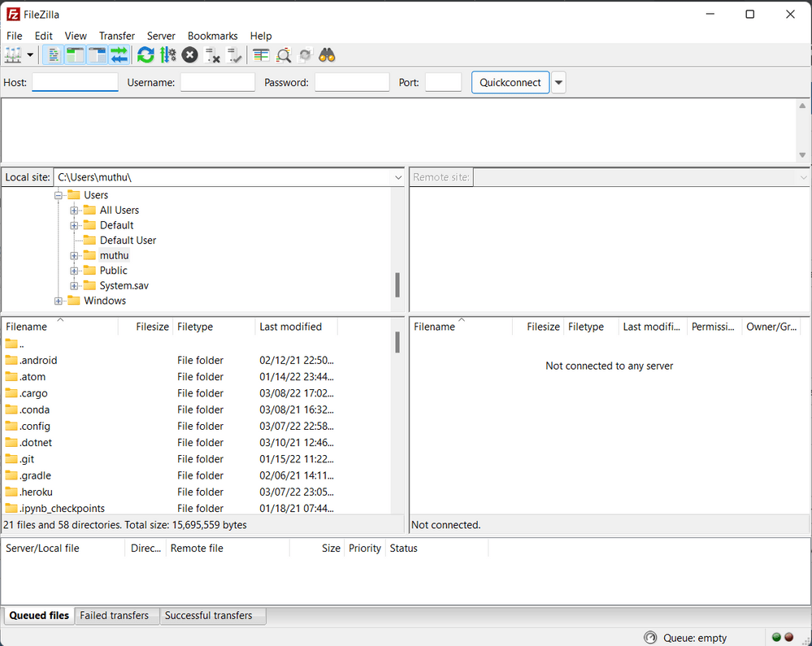
Task: Expand the Public folder tree node
Action: click(x=74, y=271)
